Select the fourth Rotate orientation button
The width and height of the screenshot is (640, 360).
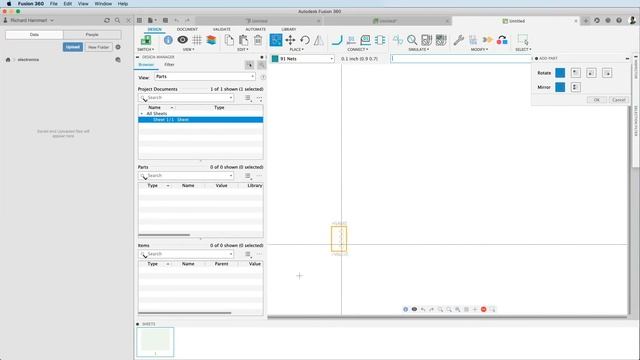coord(607,73)
